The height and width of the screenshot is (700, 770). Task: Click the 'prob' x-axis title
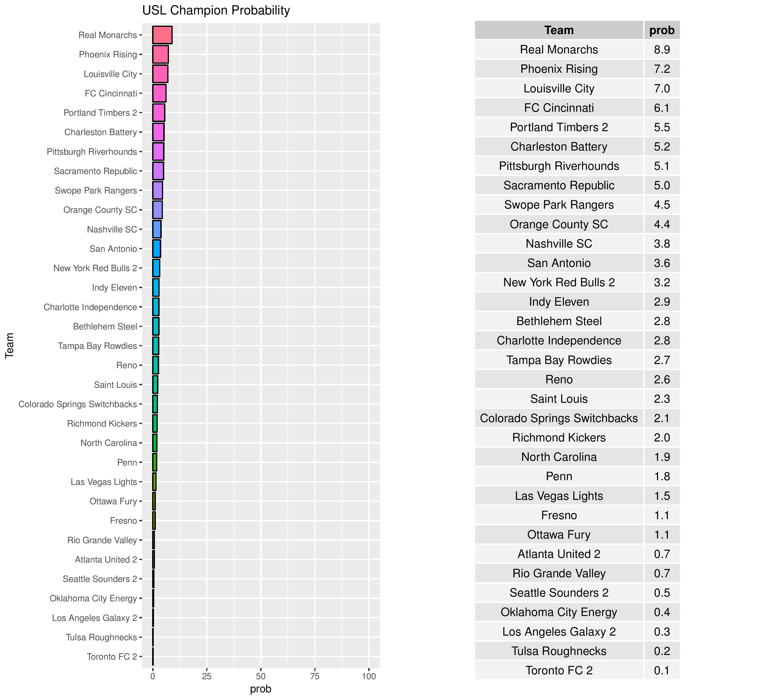point(261,689)
